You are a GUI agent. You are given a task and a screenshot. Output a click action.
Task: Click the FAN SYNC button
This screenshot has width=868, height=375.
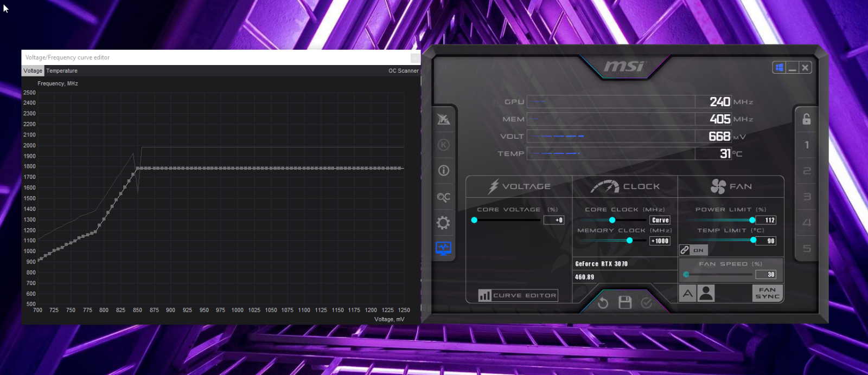pos(767,293)
